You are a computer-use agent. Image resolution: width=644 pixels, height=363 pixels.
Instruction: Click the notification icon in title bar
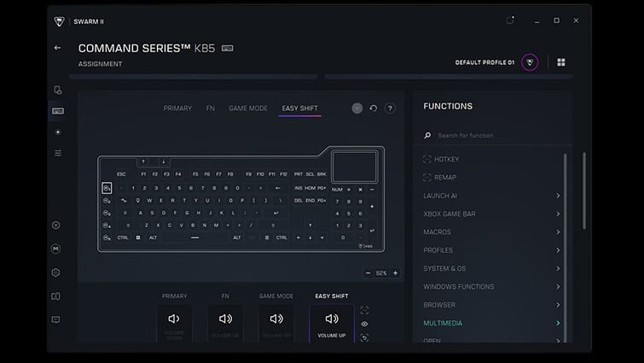coord(510,20)
